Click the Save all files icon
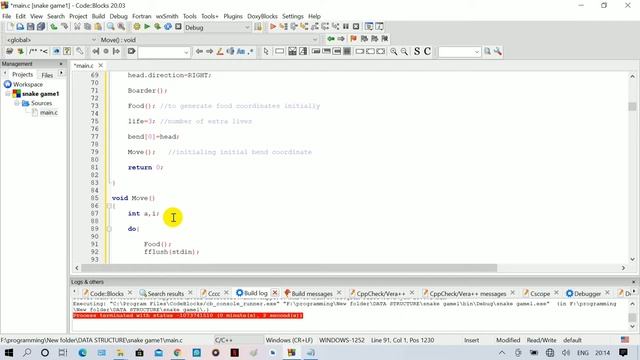 41,27
